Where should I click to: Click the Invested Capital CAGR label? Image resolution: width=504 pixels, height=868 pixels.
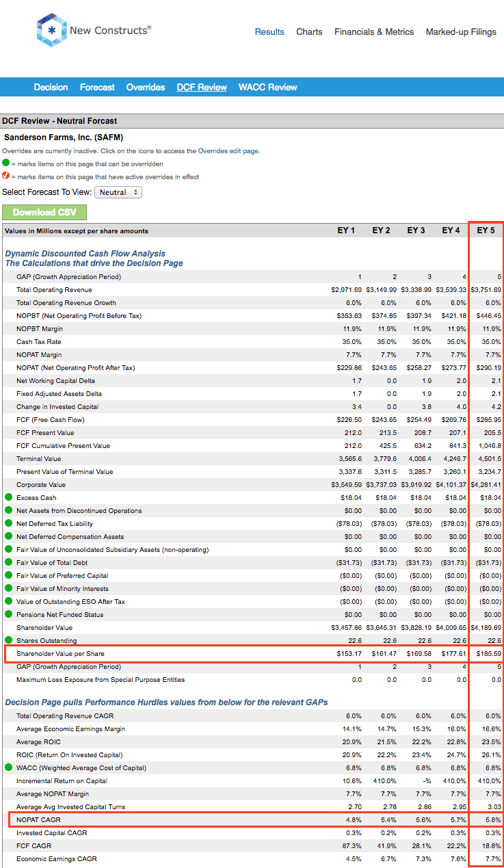[52, 832]
